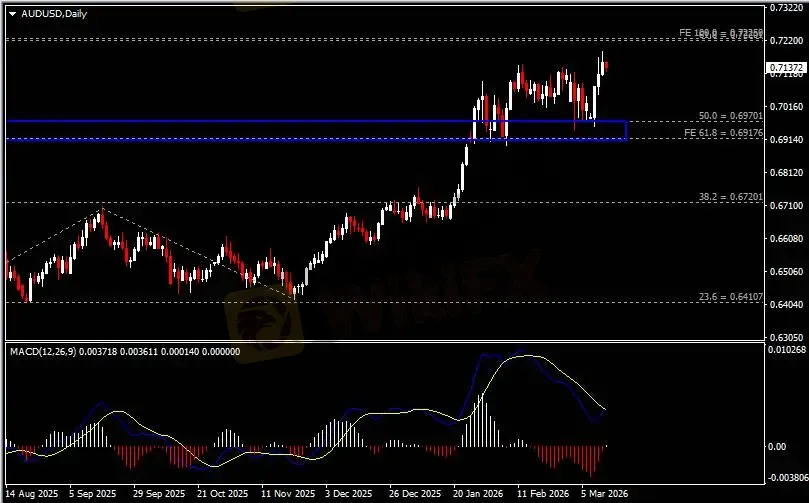Select the 0.67100 price scale value
The width and height of the screenshot is (809, 503).
786,205
